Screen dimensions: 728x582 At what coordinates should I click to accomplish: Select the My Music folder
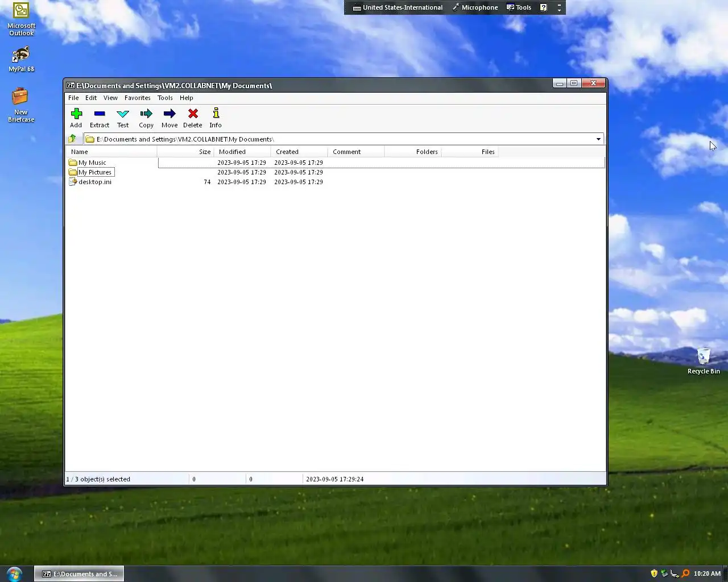92,163
